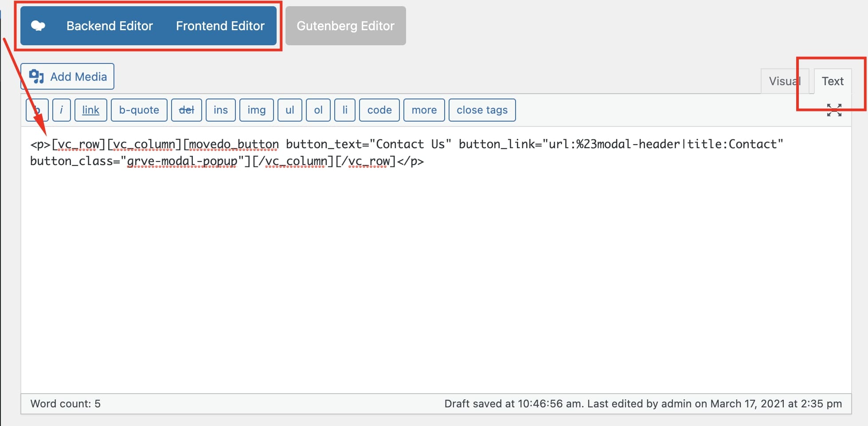Insert a link using the link quicktag
Screen dimensions: 868x426
pyautogui.click(x=90, y=110)
